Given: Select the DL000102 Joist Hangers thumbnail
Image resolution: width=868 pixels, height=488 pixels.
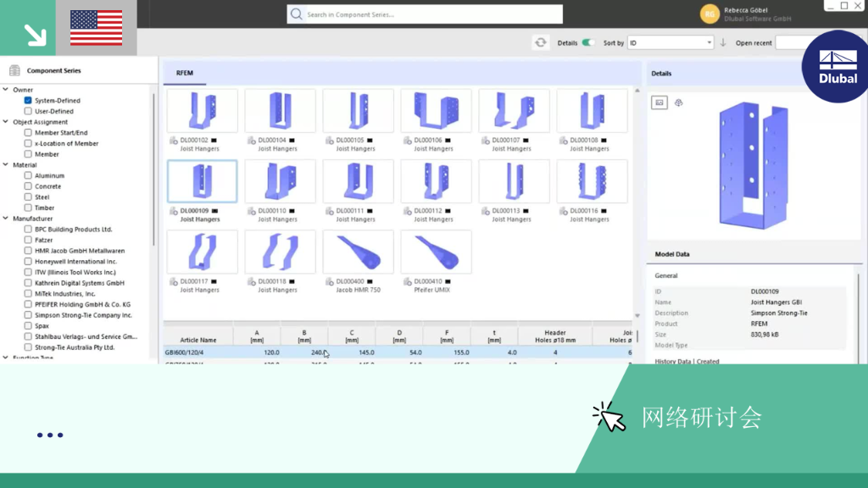Looking at the screenshot, I should (x=202, y=111).
